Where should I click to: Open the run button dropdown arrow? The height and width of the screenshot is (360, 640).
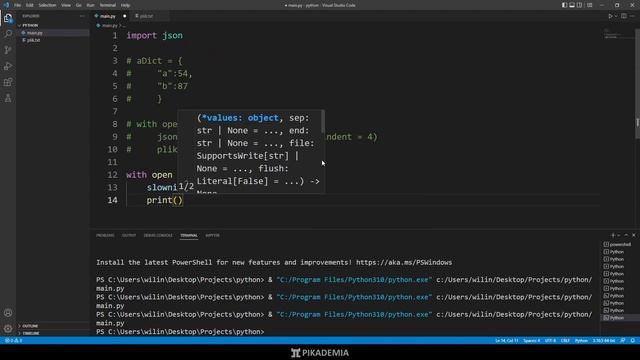click(x=616, y=16)
